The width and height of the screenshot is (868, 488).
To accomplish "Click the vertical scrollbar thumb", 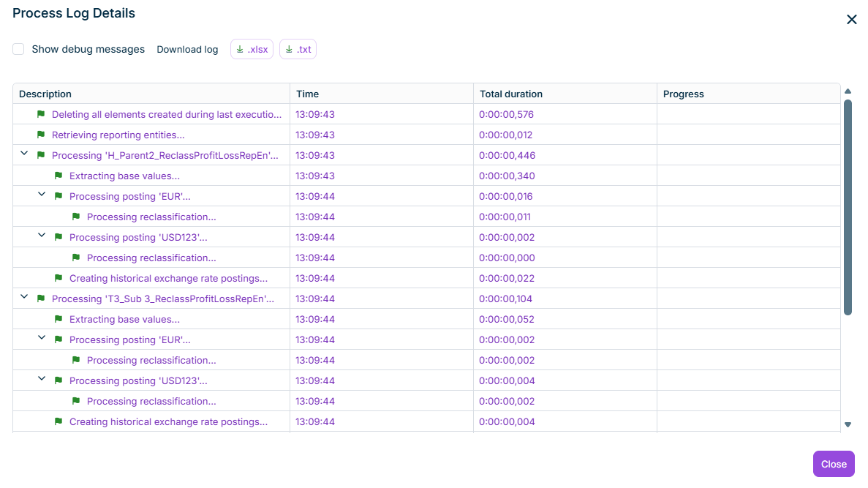I will click(848, 208).
